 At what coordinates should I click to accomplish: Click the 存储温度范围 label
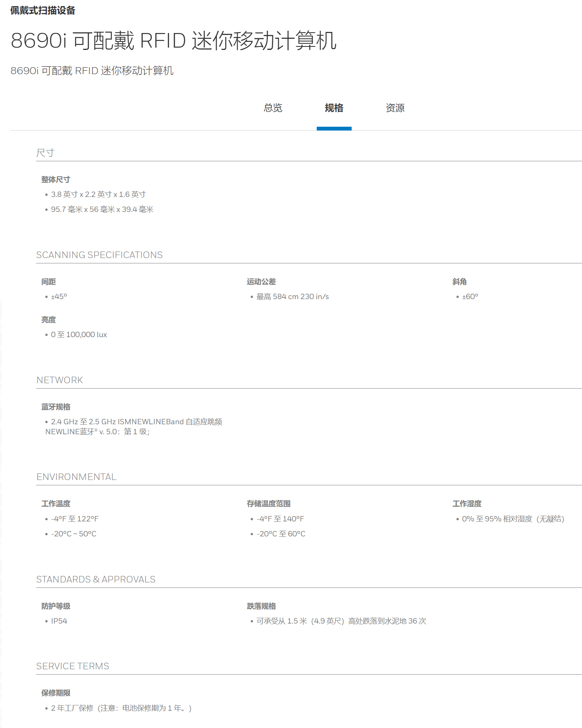click(x=268, y=503)
